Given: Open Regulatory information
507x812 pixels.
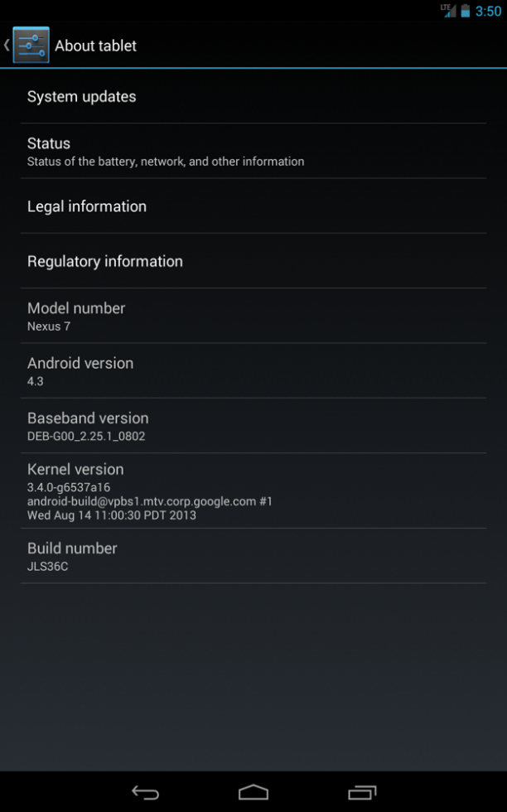Looking at the screenshot, I should pyautogui.click(x=254, y=261).
